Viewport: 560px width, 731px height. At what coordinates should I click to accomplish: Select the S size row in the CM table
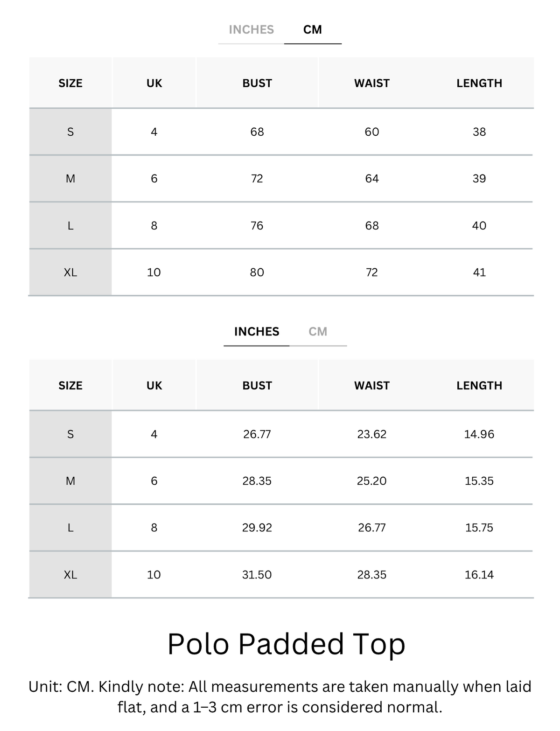[281, 132]
